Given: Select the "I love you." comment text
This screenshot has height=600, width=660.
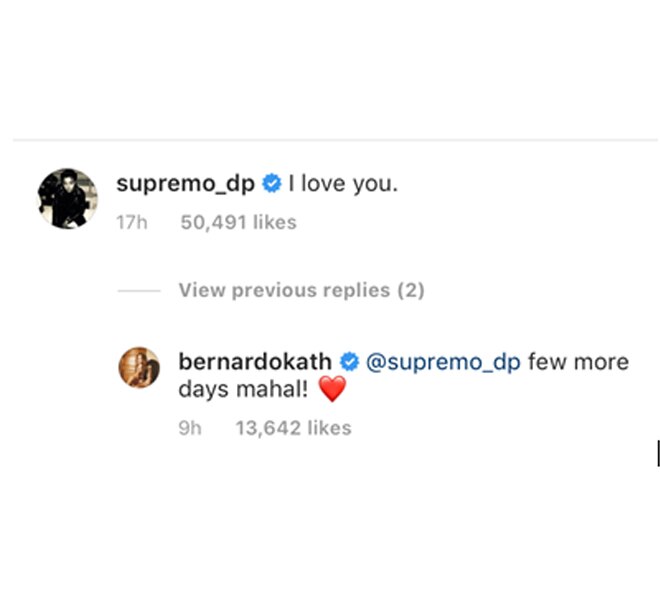Looking at the screenshot, I should click(343, 184).
